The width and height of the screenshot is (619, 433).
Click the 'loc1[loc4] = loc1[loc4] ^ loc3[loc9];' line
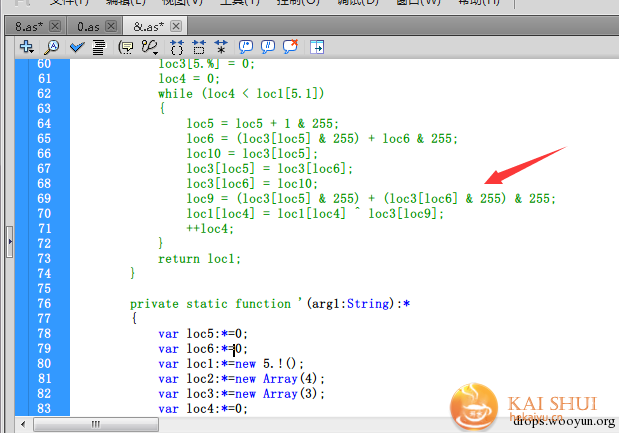[315, 214]
